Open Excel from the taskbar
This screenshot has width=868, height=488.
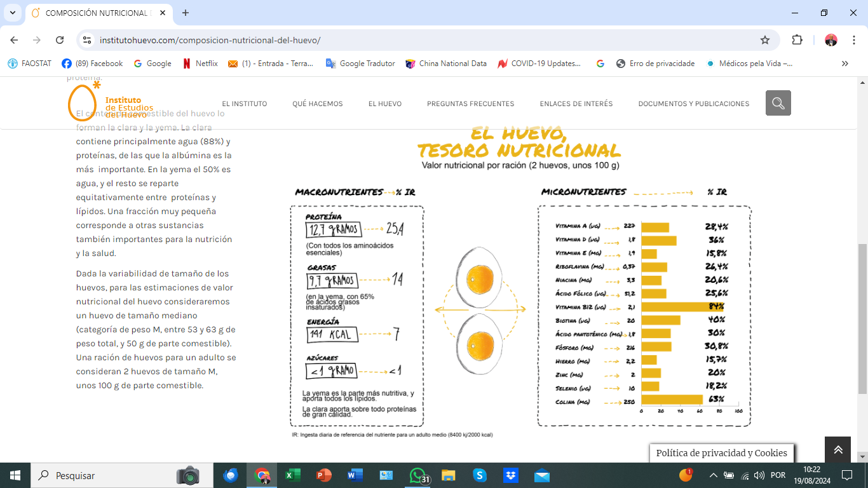(x=293, y=475)
